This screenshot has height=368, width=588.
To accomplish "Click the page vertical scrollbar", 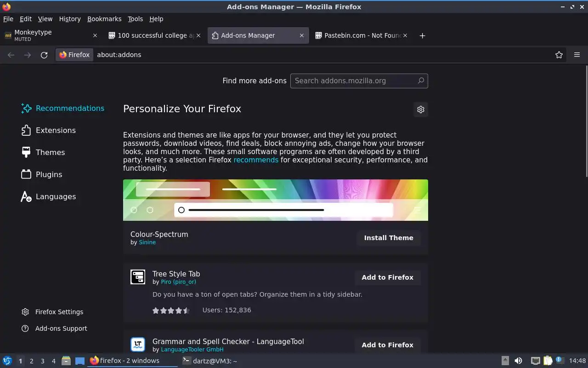I will [586, 121].
